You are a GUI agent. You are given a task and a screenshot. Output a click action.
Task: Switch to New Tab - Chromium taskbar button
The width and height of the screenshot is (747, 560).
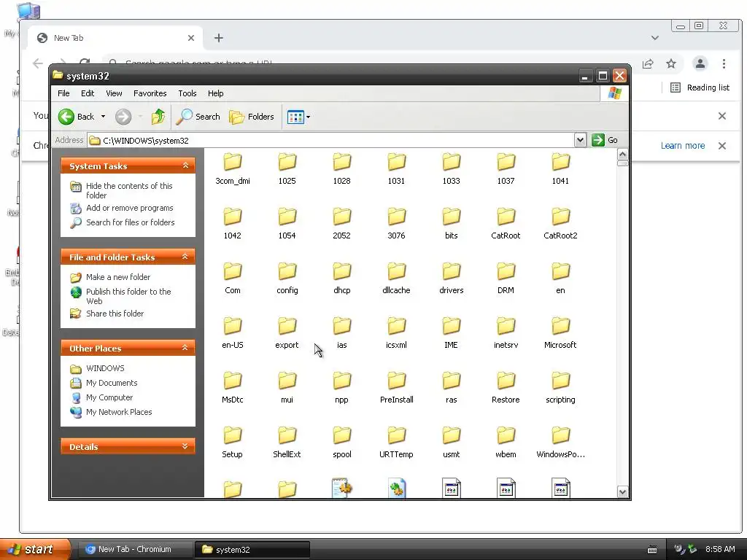pos(134,549)
